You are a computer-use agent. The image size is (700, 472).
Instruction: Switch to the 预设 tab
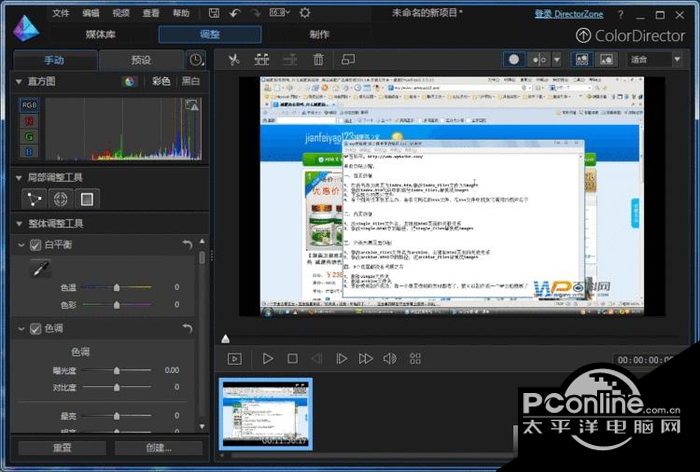141,59
